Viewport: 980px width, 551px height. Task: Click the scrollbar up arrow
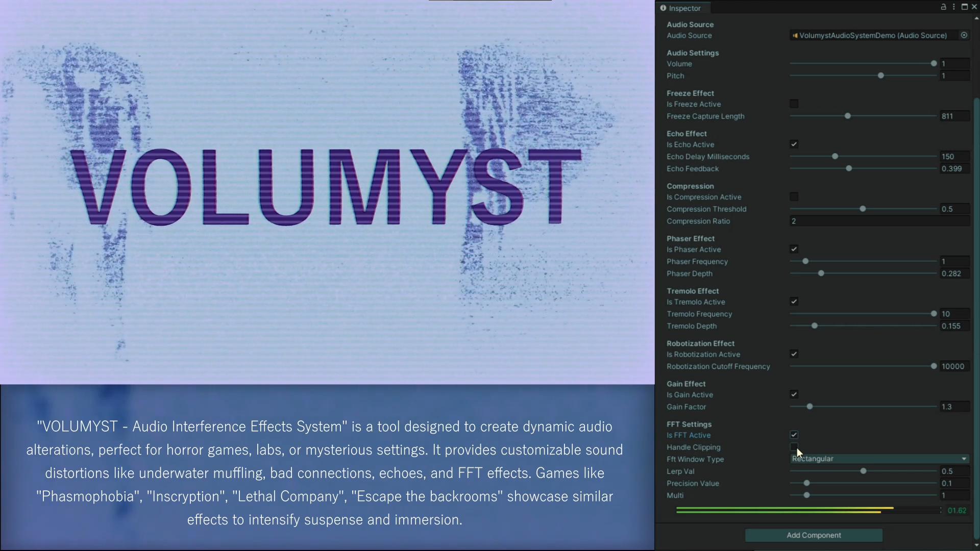(976, 18)
